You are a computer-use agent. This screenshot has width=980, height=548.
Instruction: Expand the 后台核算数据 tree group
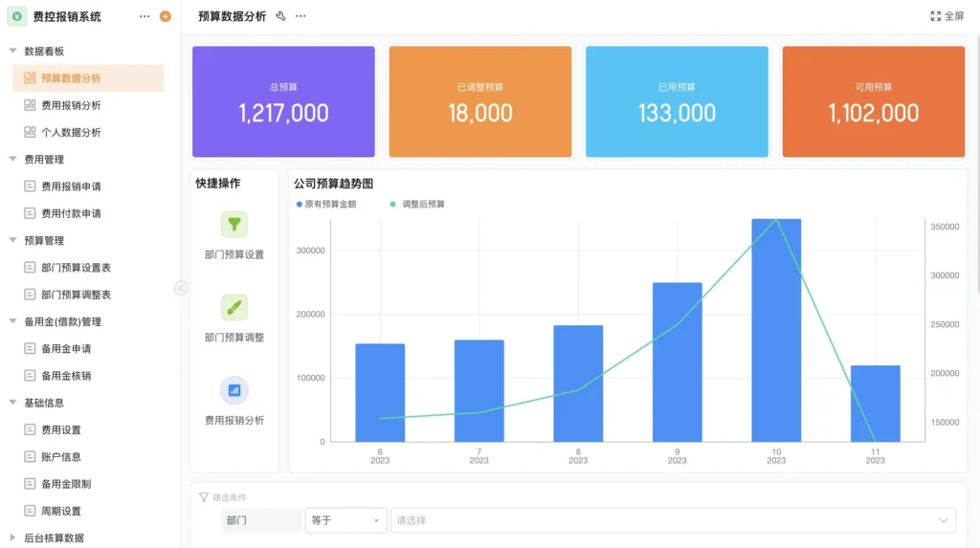(x=13, y=537)
